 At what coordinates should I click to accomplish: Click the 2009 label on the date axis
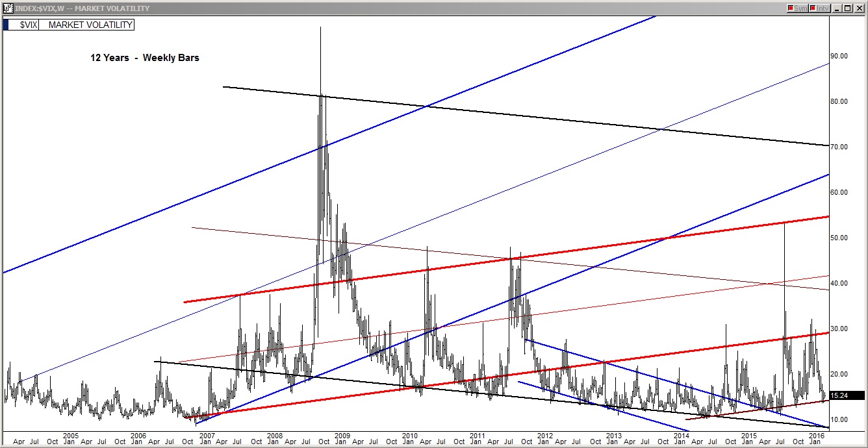[x=341, y=436]
